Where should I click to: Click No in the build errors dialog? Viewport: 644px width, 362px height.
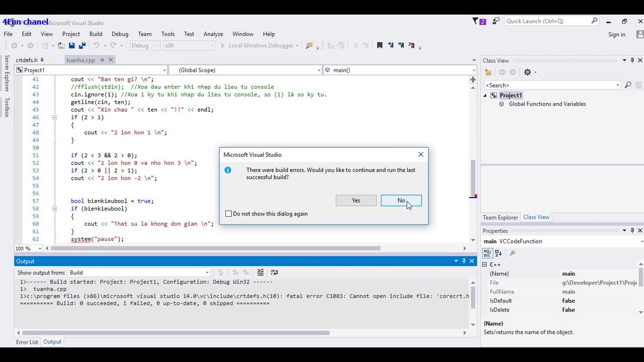[x=401, y=201]
